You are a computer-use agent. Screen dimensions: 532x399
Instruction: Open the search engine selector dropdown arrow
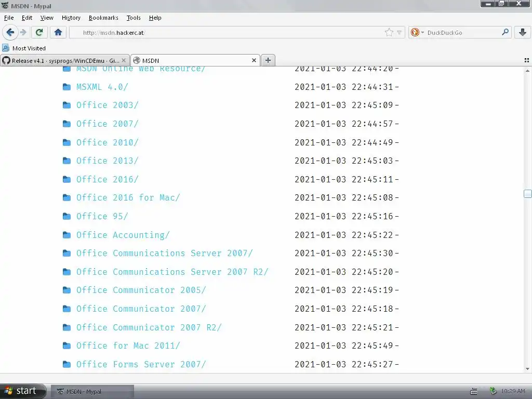(x=422, y=33)
